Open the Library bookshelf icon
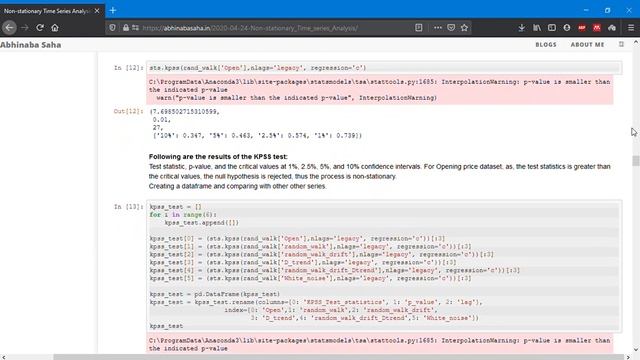 point(537,28)
